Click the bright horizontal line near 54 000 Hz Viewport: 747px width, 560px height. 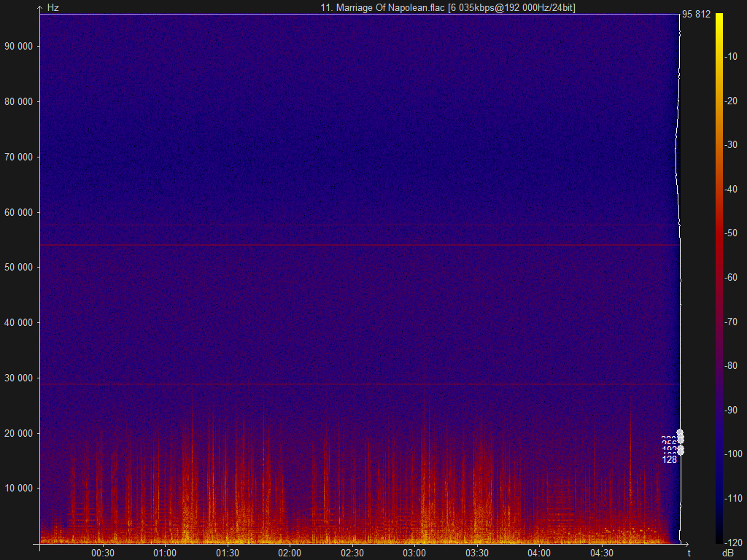[x=359, y=245]
